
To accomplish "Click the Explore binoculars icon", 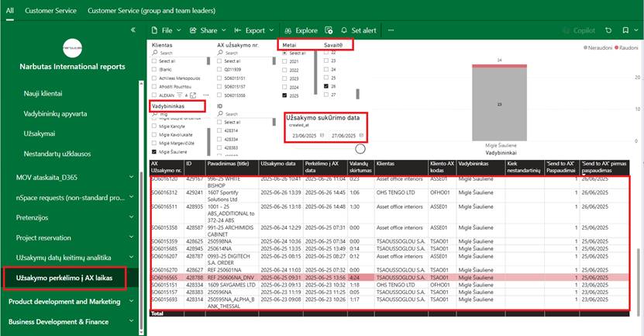I will [x=289, y=30].
